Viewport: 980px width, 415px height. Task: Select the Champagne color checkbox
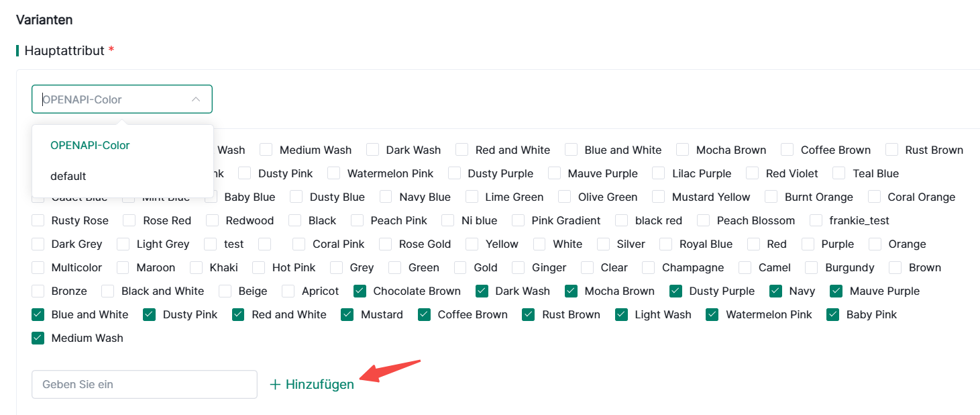point(649,268)
